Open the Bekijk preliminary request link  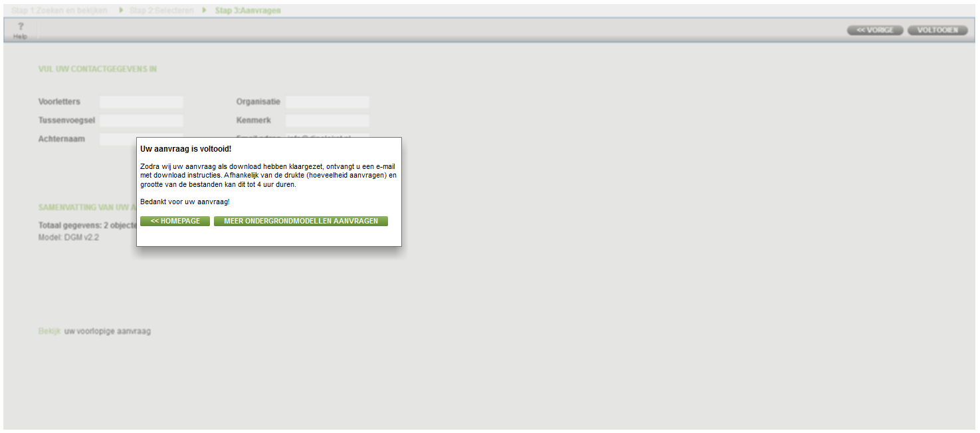pyautogui.click(x=49, y=331)
